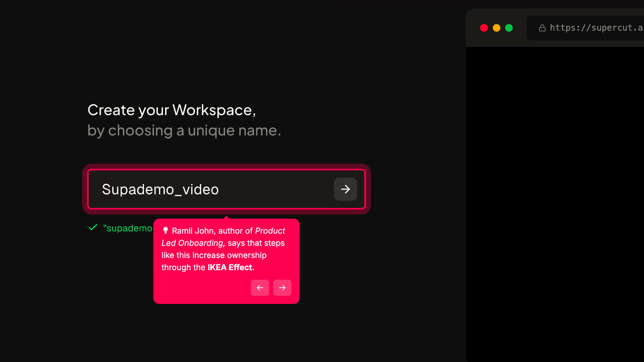Image resolution: width=644 pixels, height=362 pixels.
Task: Click the green zoom traffic light button
Action: click(x=508, y=28)
